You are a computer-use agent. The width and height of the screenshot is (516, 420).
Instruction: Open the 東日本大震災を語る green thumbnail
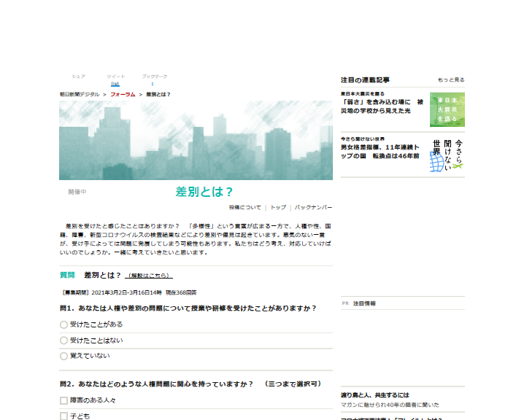coord(447,109)
